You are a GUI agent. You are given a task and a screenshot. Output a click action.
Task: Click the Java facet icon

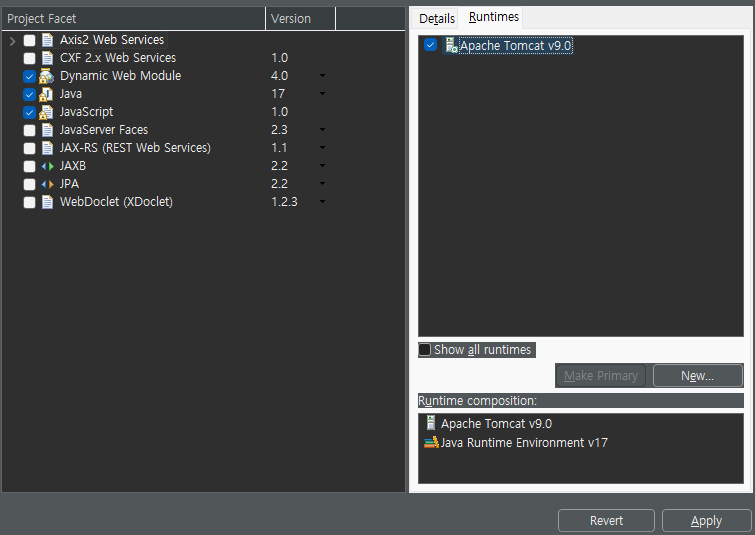coord(46,94)
